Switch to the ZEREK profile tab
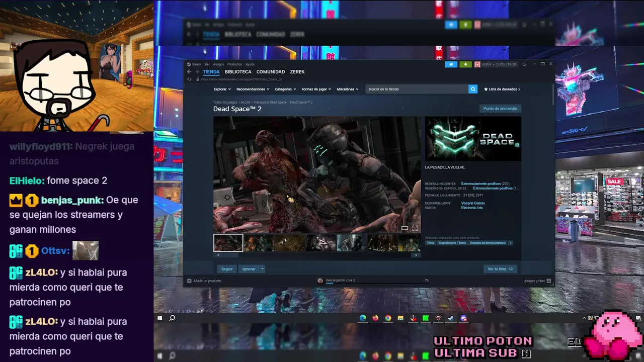644x362 pixels. click(x=297, y=72)
